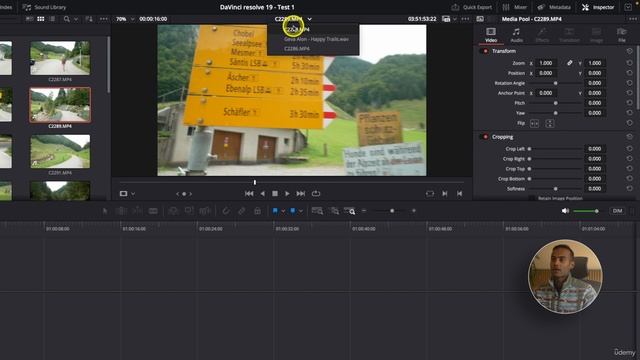
Task: Toggle loop playback
Action: (316, 193)
